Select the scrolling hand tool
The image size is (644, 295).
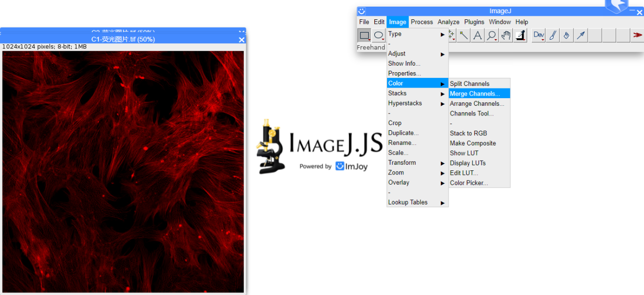click(505, 35)
